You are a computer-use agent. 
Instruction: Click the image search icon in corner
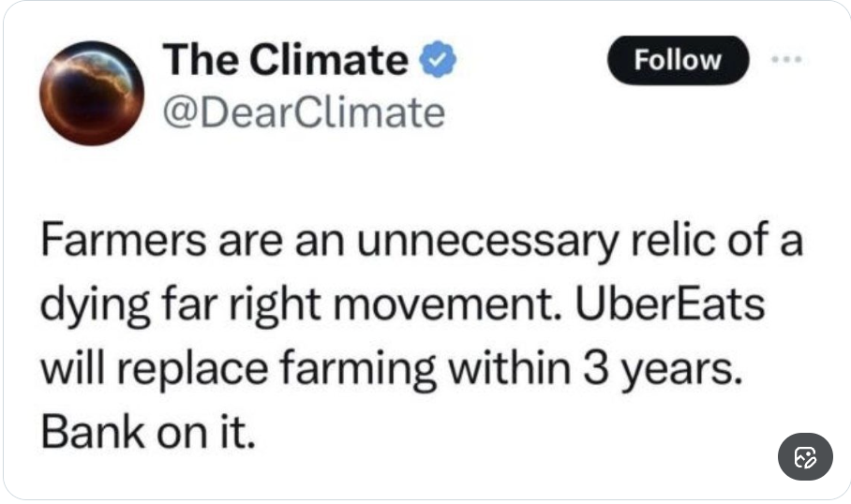[x=805, y=457]
